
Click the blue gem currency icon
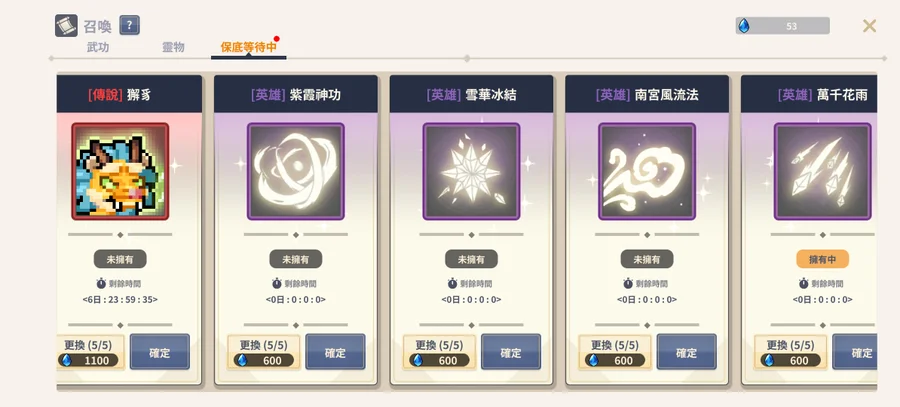click(x=744, y=26)
